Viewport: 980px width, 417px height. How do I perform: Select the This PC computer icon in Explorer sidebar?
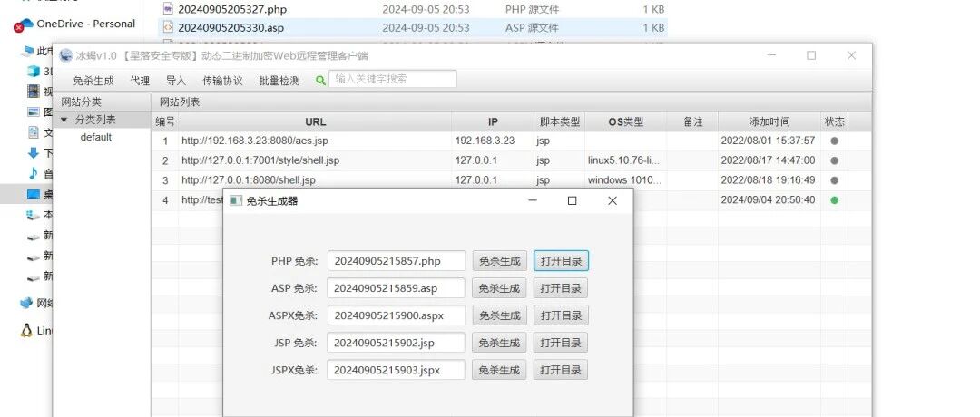(x=27, y=51)
